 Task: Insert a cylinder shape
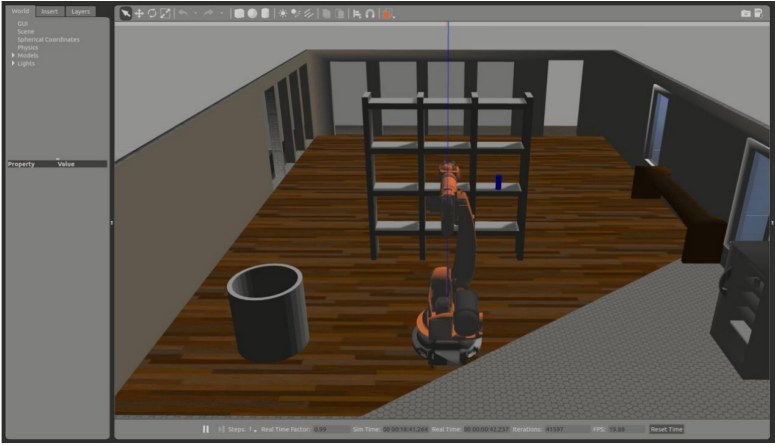(265, 13)
